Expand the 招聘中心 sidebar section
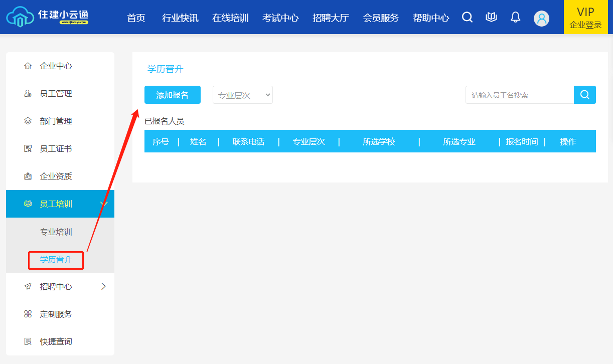The image size is (613, 364). [x=103, y=287]
